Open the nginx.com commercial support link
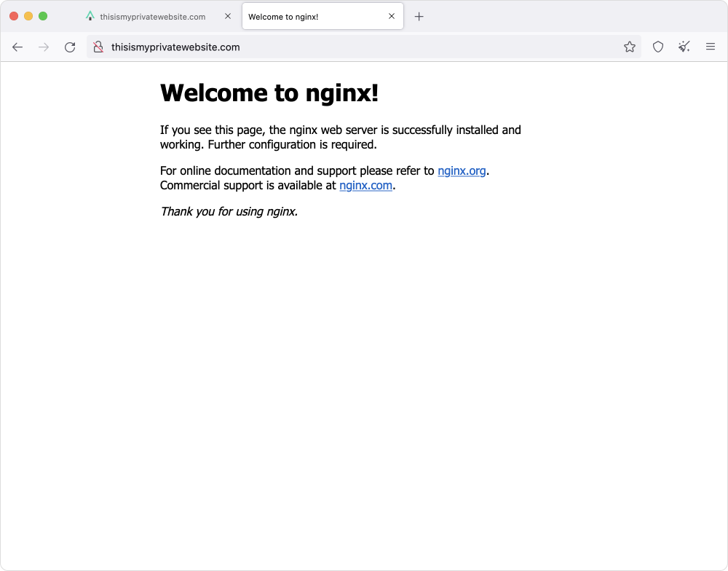728x571 pixels. pos(366,186)
